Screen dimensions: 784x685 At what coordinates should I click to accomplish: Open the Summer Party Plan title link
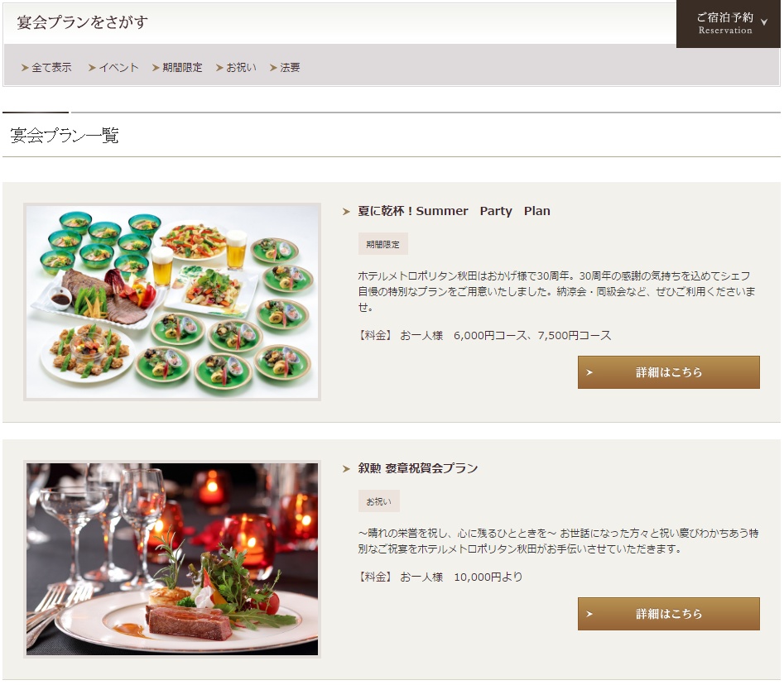[x=454, y=211]
